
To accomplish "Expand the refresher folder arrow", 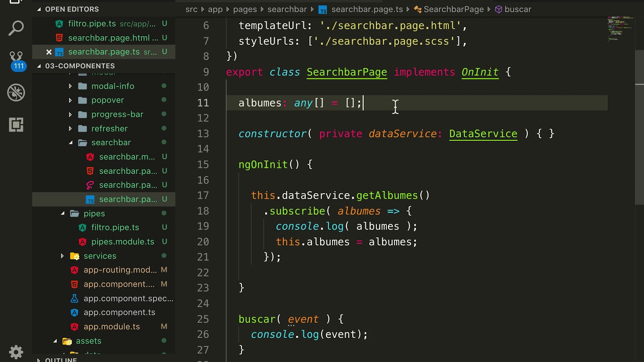I will [x=70, y=128].
